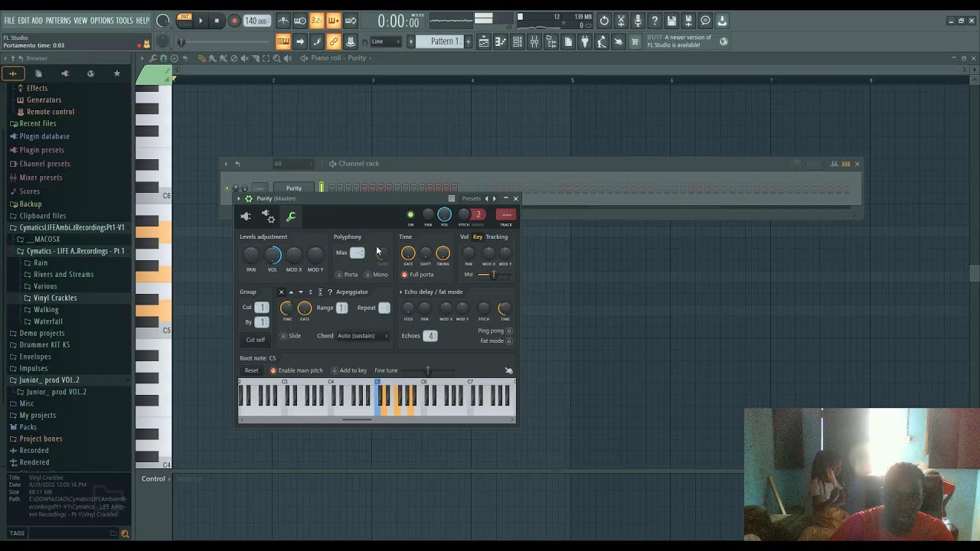The height and width of the screenshot is (551, 980).
Task: Open channel rack graph editor icon
Action: click(835, 164)
